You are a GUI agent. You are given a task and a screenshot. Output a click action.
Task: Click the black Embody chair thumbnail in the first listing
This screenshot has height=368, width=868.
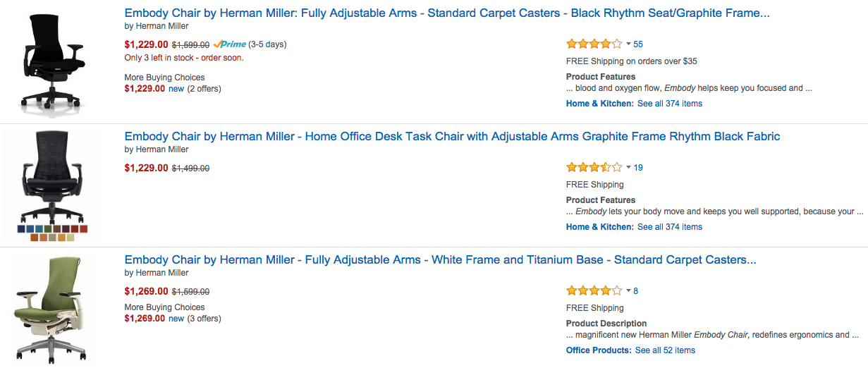point(54,62)
